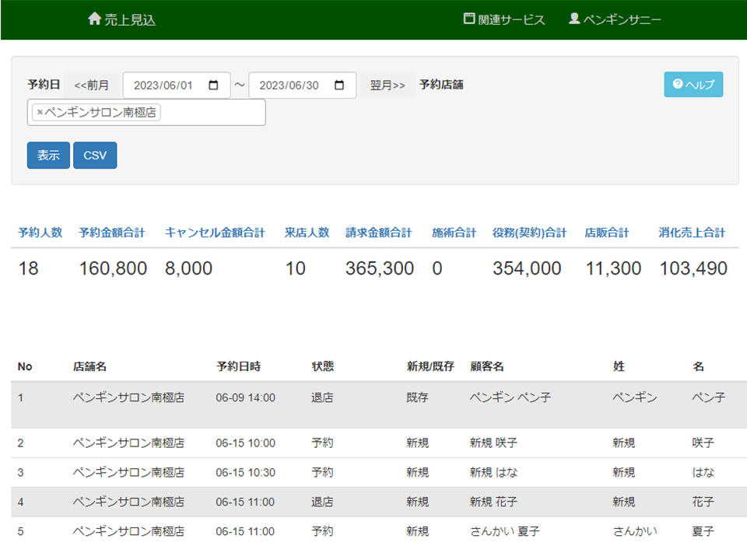Screen dimensions: 747x560
Task: Go to previous month with <<前月
Action: click(x=92, y=86)
